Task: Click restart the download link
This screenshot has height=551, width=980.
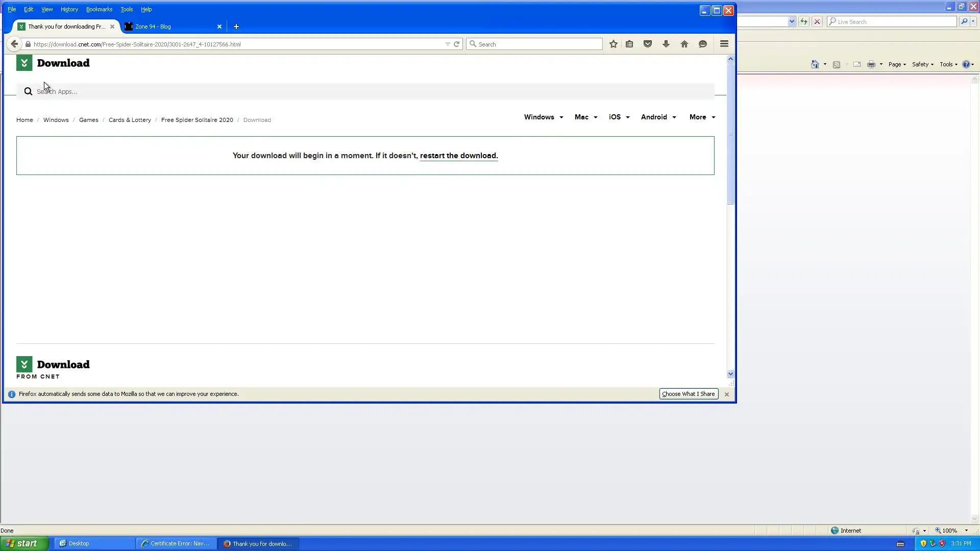Action: point(458,156)
